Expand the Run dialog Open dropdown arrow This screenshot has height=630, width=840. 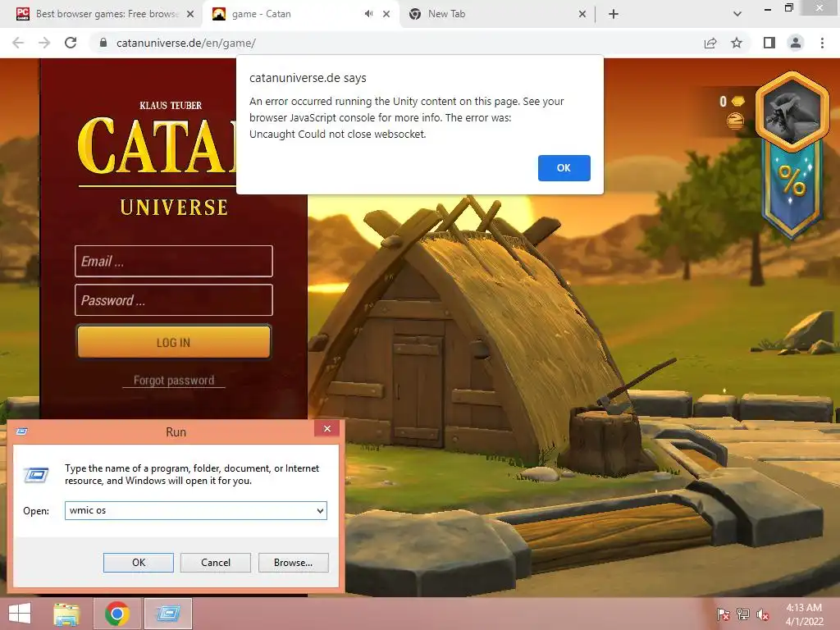coord(320,510)
